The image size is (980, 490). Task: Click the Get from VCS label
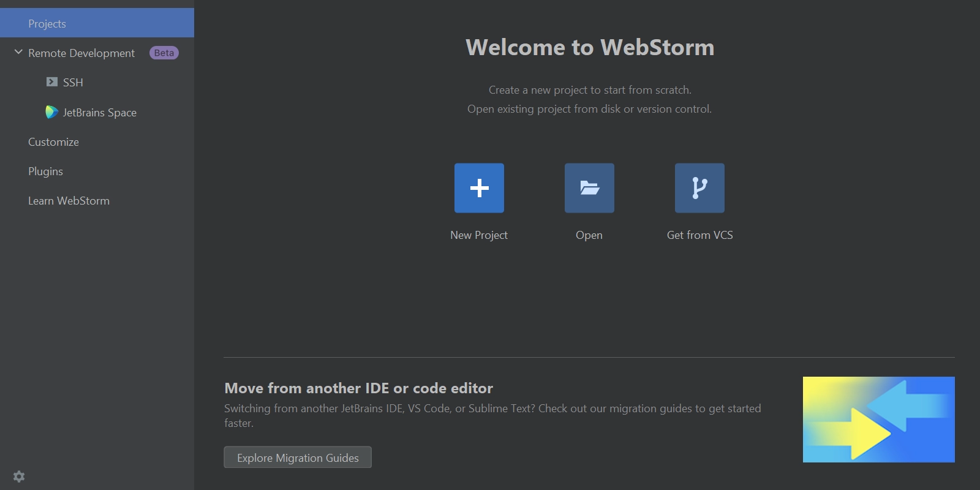(x=699, y=235)
